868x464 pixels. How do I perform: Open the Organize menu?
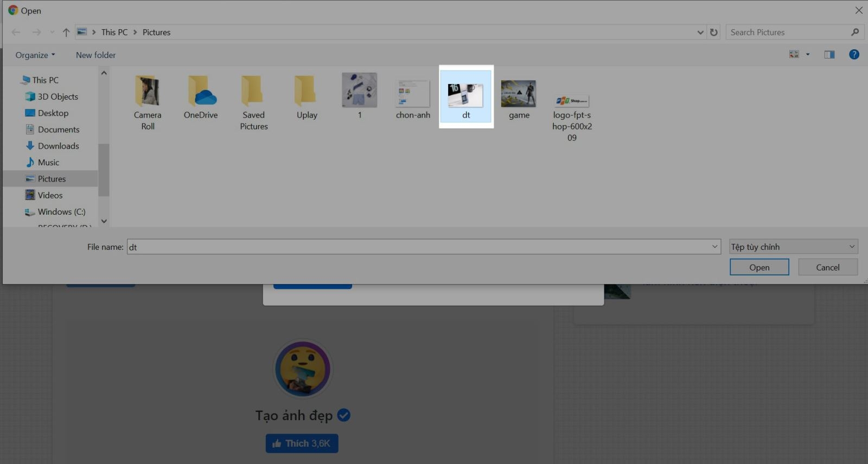35,55
